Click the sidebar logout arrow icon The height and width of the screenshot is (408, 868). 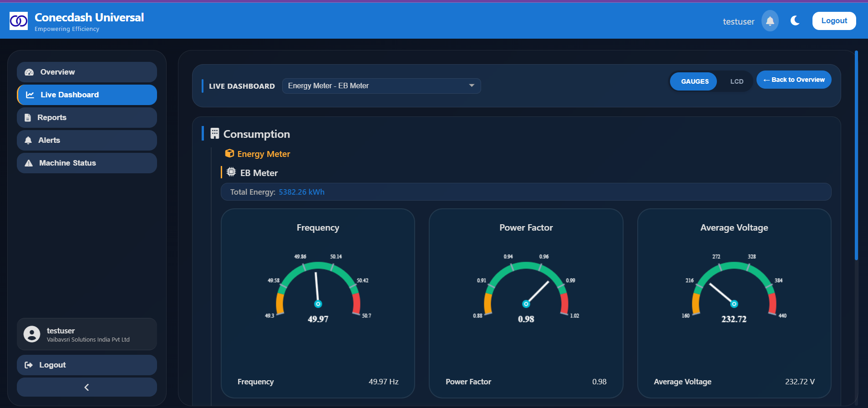pyautogui.click(x=29, y=365)
